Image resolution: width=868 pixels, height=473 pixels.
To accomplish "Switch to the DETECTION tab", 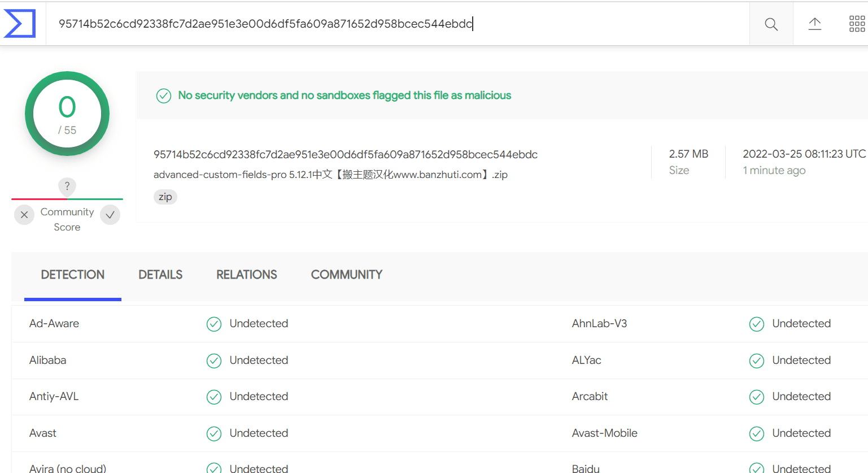I will click(x=73, y=275).
